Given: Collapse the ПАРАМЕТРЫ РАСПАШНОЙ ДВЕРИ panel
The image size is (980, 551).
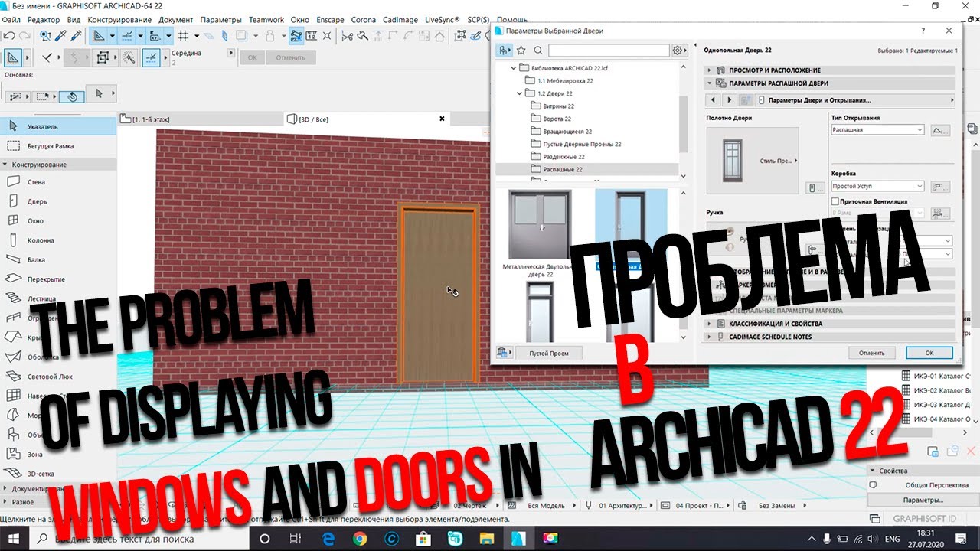Looking at the screenshot, I should click(830, 83).
